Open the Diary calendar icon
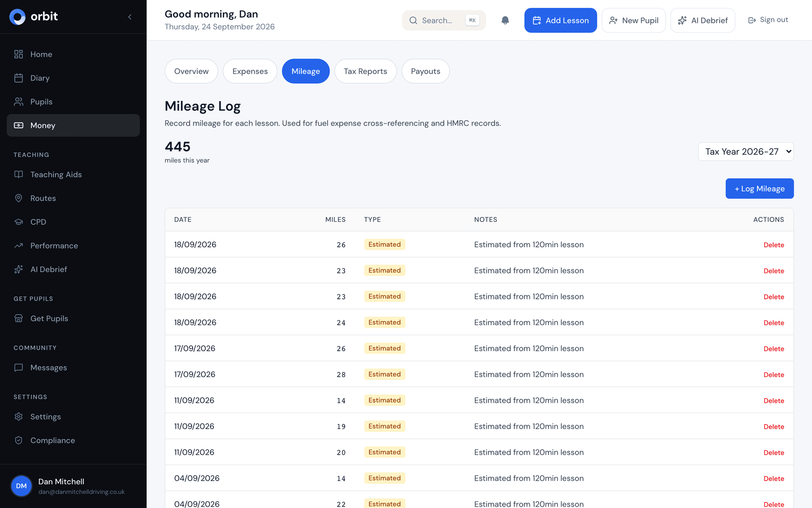 click(x=19, y=78)
